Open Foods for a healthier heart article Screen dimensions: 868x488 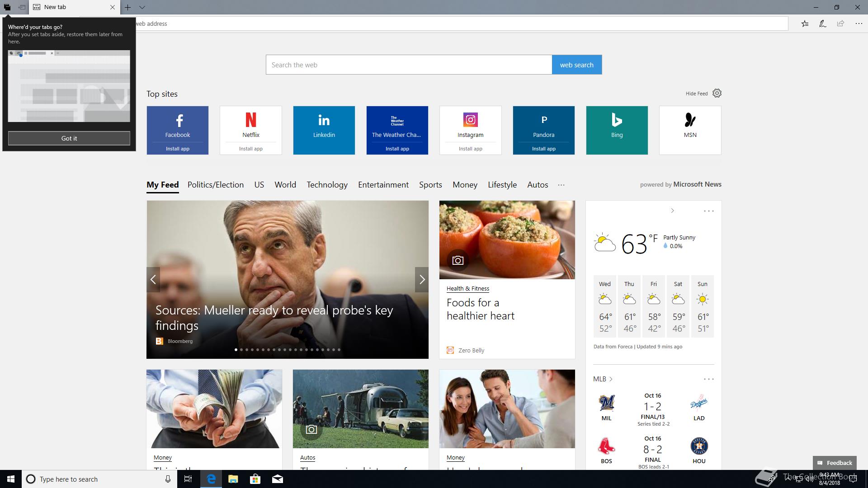point(481,309)
